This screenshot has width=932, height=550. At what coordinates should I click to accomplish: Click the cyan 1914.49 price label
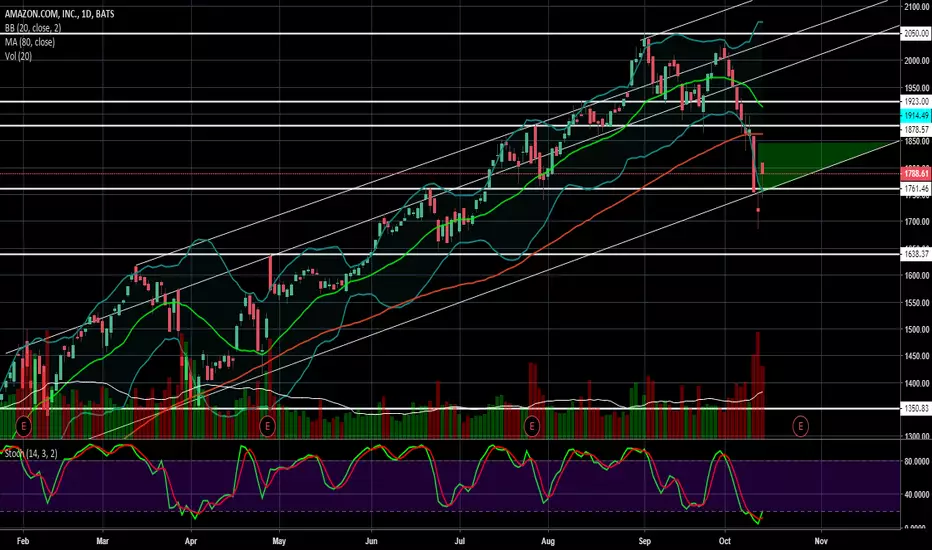click(916, 115)
